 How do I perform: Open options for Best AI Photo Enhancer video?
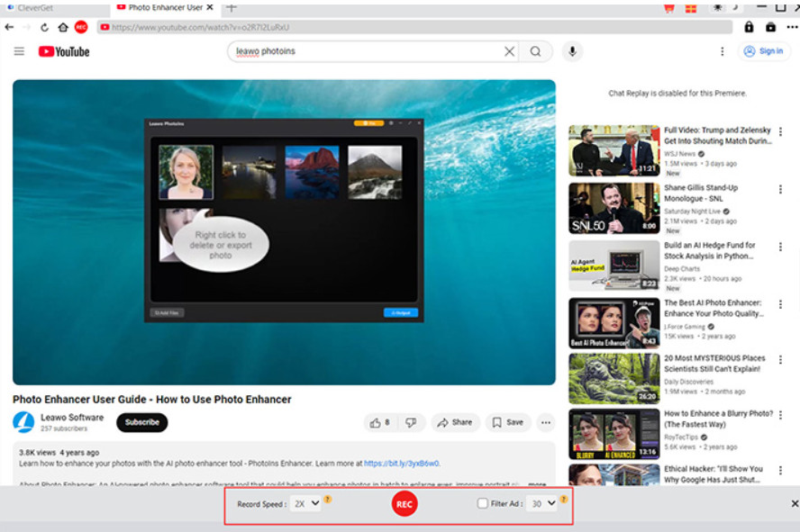tap(780, 305)
